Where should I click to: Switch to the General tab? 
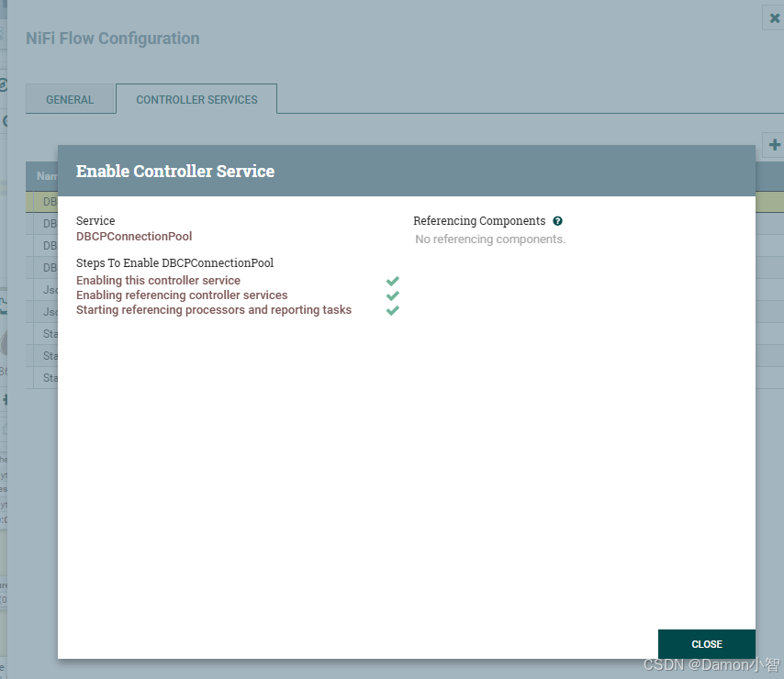(x=70, y=99)
